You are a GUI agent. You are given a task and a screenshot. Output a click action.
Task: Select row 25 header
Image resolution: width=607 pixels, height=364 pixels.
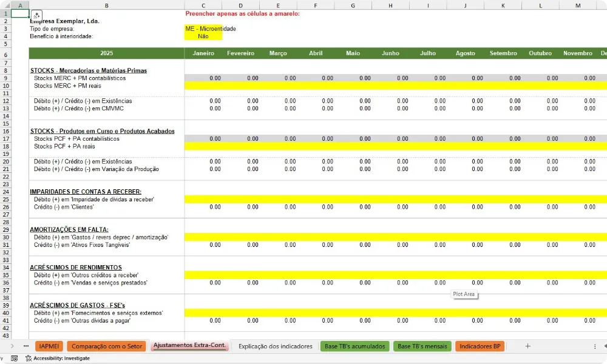tap(6, 200)
